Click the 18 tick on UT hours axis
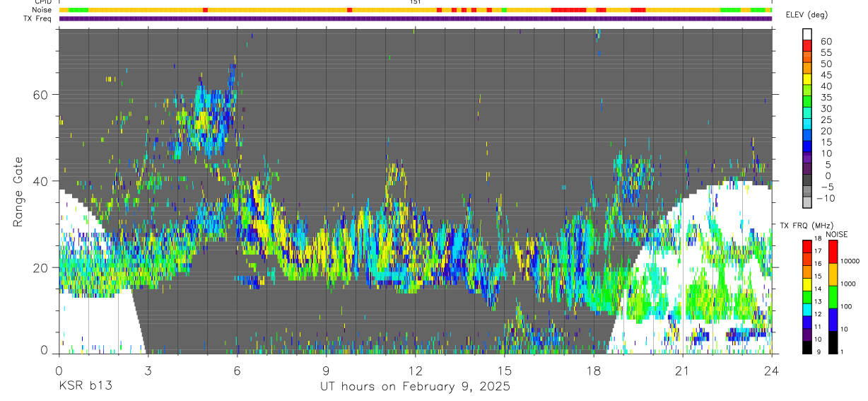The image size is (868, 401). [x=593, y=371]
